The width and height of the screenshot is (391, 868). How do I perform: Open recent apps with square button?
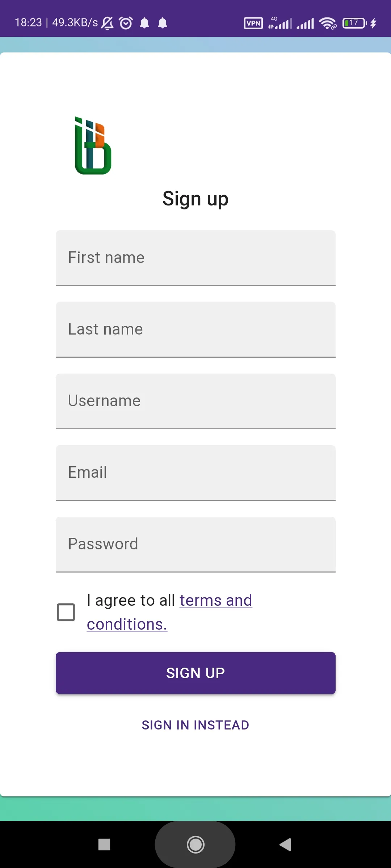[104, 844]
